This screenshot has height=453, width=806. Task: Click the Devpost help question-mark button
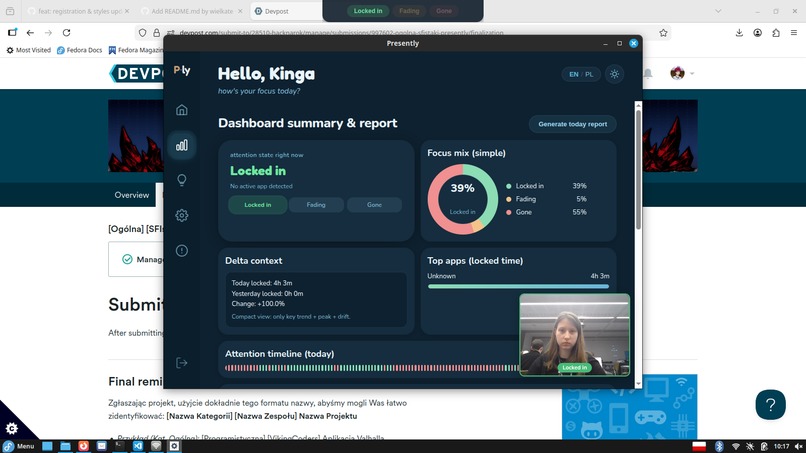tap(771, 405)
